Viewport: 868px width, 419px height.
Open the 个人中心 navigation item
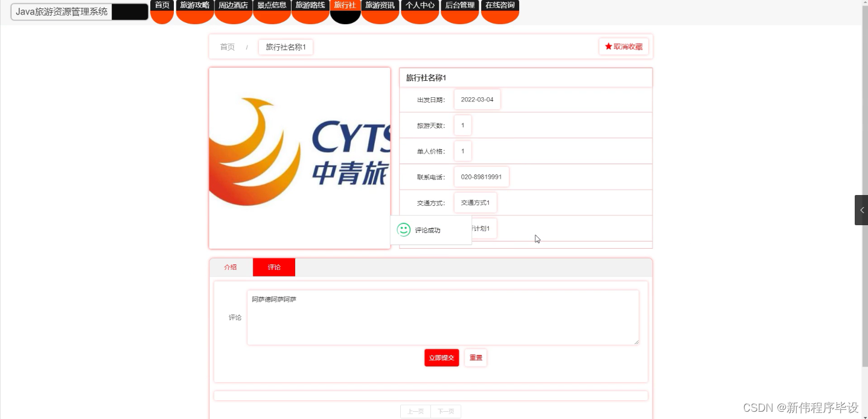tap(420, 5)
